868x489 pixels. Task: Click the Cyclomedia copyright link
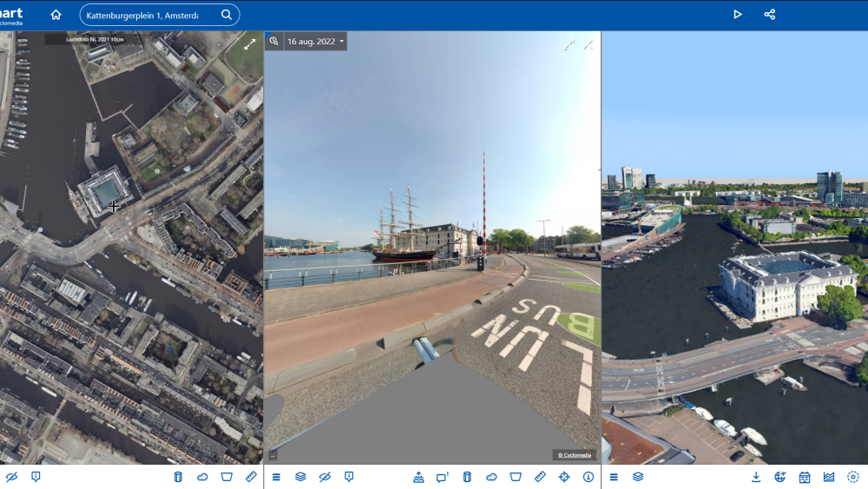click(x=573, y=454)
